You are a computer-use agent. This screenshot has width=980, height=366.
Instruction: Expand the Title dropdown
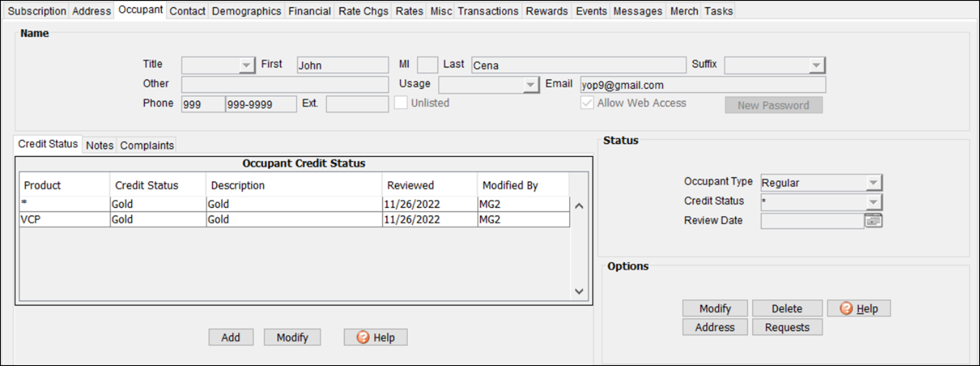[246, 65]
